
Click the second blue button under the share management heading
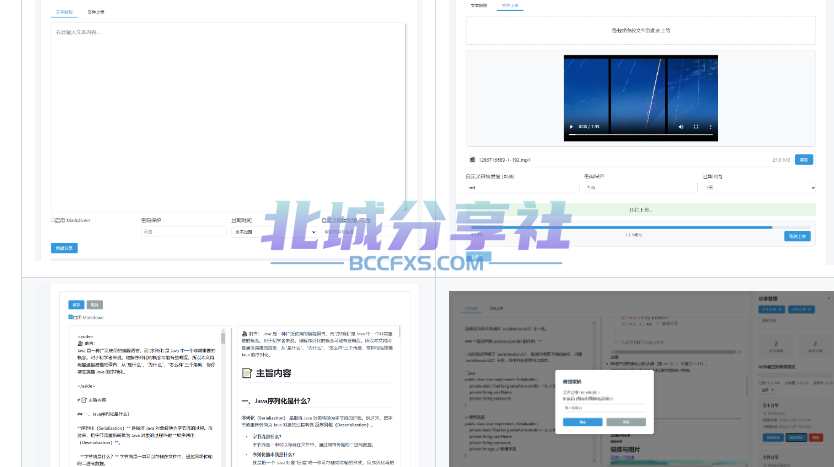pyautogui.click(x=801, y=309)
